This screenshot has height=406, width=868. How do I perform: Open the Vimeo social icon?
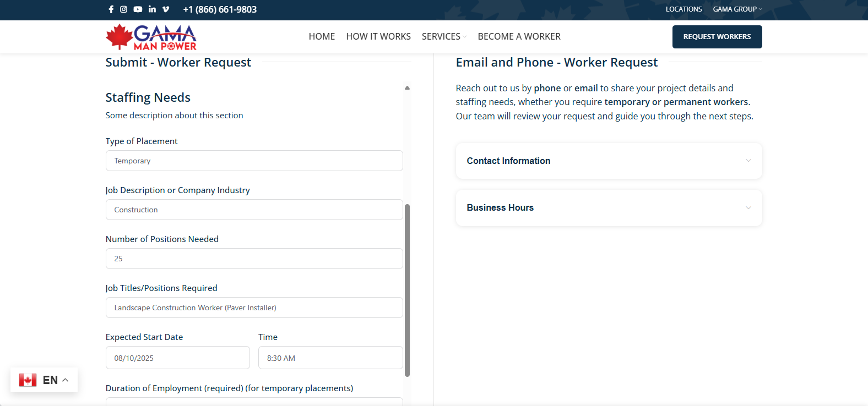166,9
